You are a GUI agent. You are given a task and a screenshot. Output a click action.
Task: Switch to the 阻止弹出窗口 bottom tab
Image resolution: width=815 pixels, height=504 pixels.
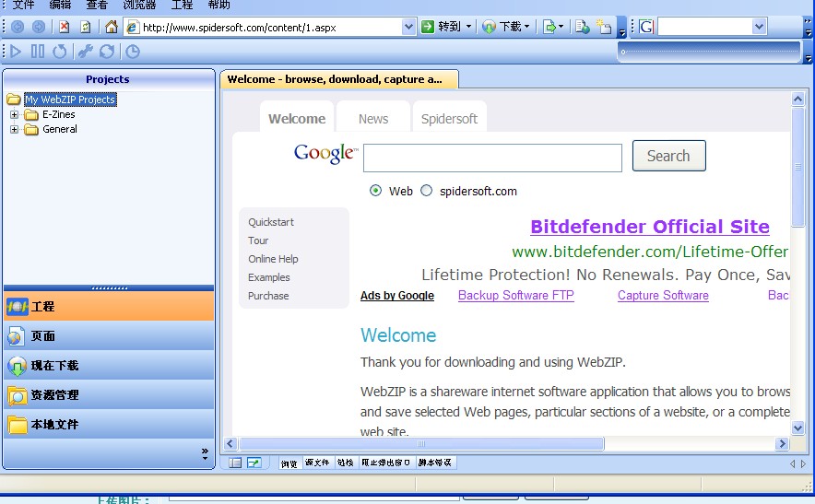tap(386, 463)
